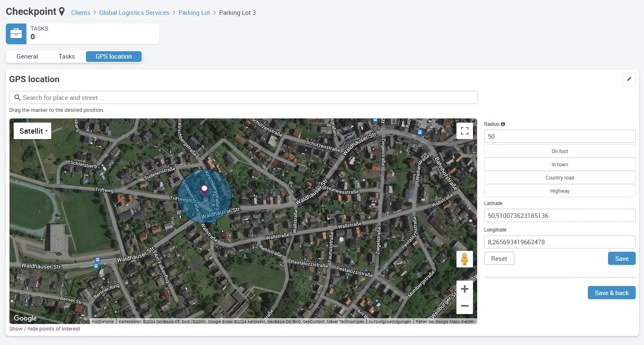Click the Google logo on the map
Viewport: 644px width, 345px height.
point(25,318)
